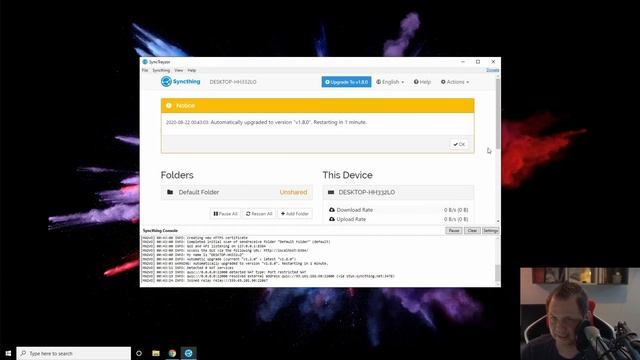Screen dimensions: 640x360
Task: Click the taskbar search box
Action: (74, 353)
